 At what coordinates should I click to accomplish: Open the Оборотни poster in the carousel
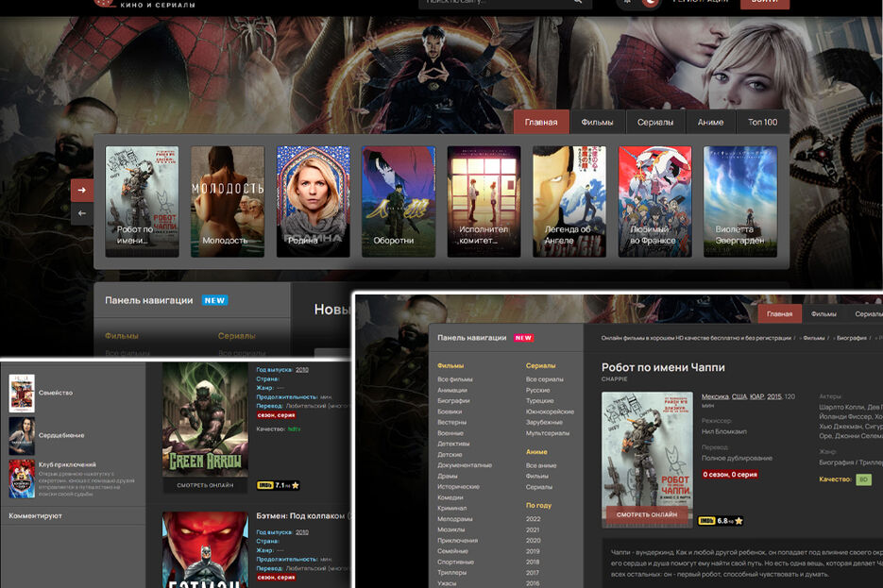pyautogui.click(x=399, y=201)
